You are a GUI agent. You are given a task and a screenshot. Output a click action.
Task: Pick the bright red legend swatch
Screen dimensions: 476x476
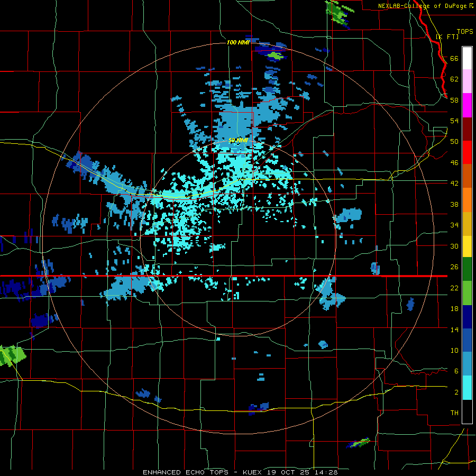point(467,152)
